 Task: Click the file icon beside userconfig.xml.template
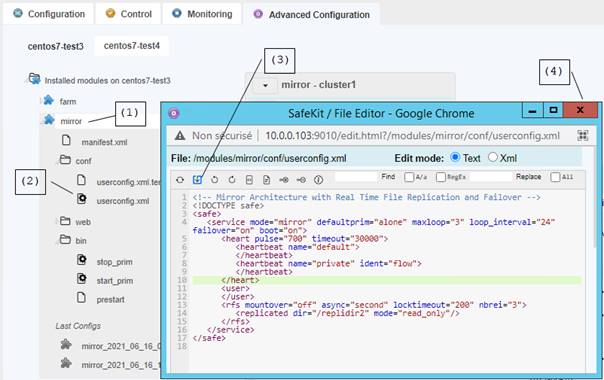(81, 179)
